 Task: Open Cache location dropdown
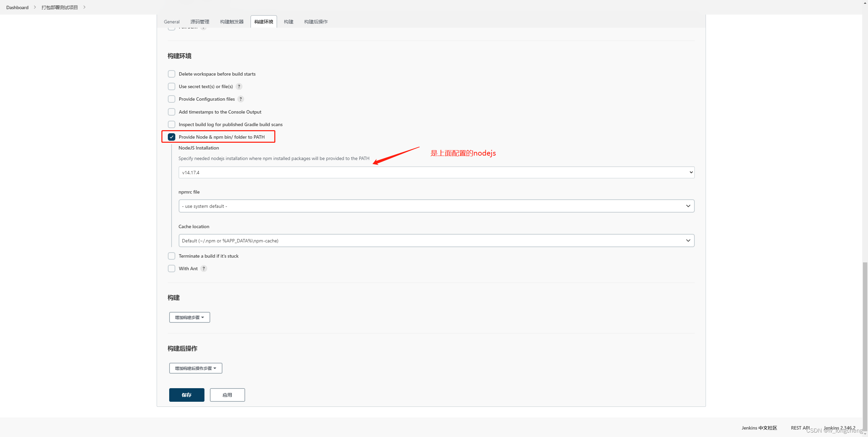tap(436, 241)
